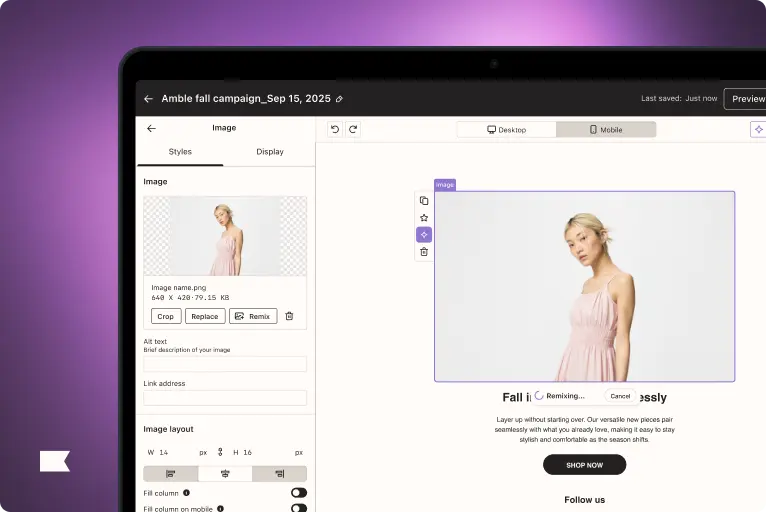The image size is (766, 512).
Task: Align image to the right
Action: click(x=279, y=473)
